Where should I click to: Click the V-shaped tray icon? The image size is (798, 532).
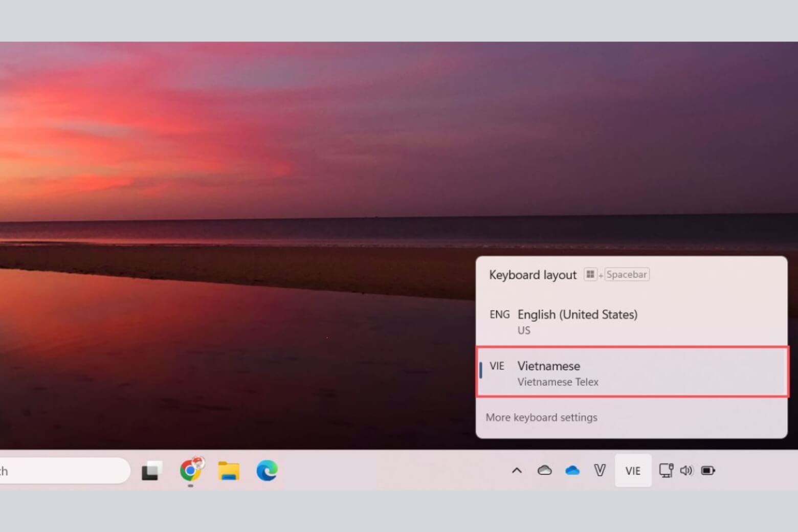pyautogui.click(x=600, y=470)
